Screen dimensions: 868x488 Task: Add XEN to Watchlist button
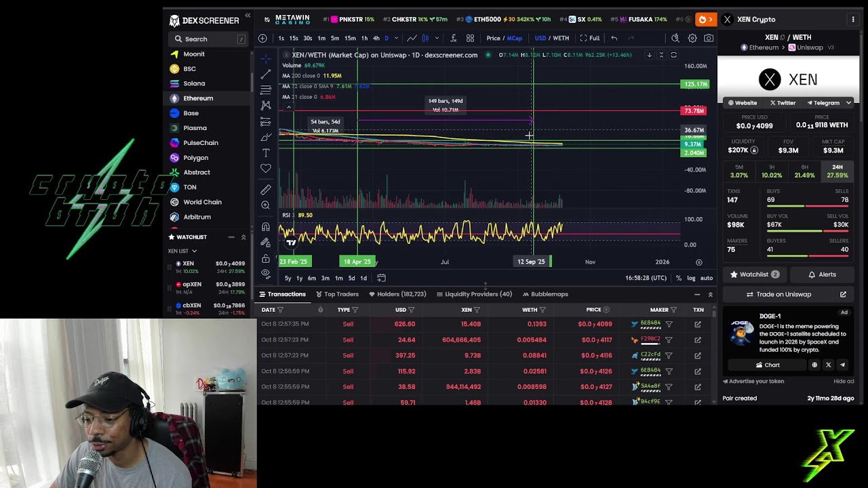tap(755, 274)
